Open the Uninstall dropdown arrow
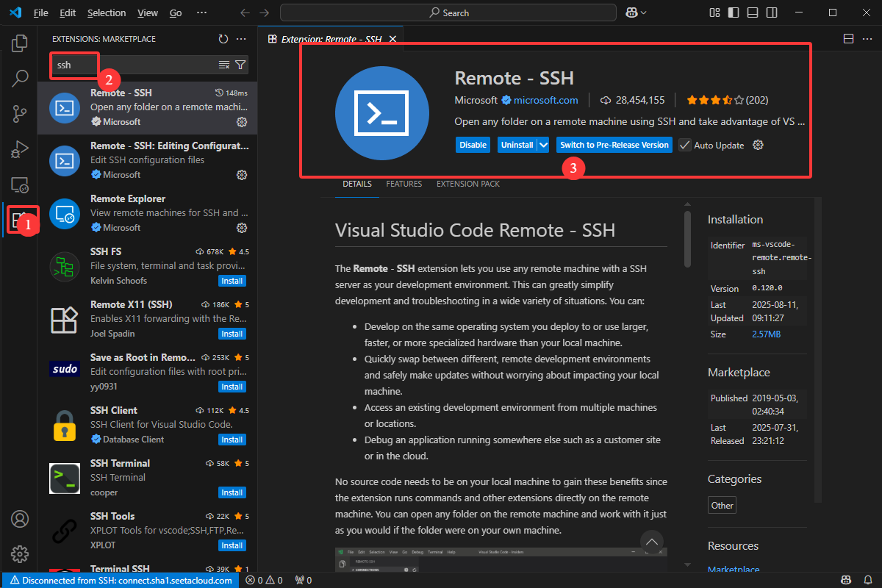The image size is (882, 588). (544, 145)
